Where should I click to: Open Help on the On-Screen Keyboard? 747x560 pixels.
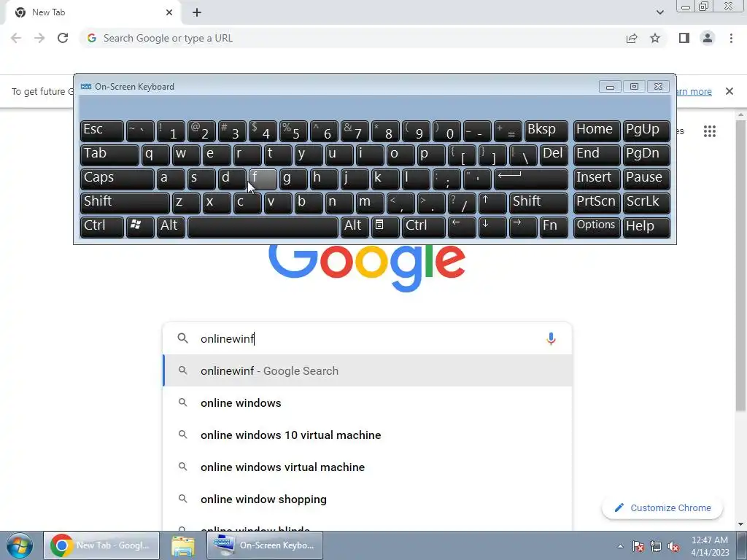tap(646, 226)
